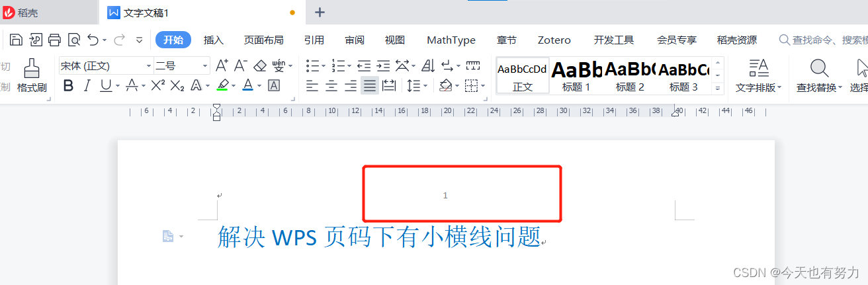868x285 pixels.
Task: Increase paragraph indent
Action: point(383,65)
